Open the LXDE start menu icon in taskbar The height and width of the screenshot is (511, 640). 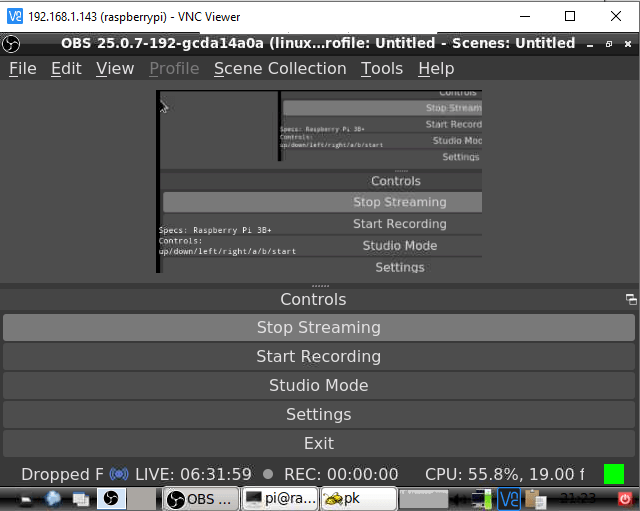coord(25,499)
